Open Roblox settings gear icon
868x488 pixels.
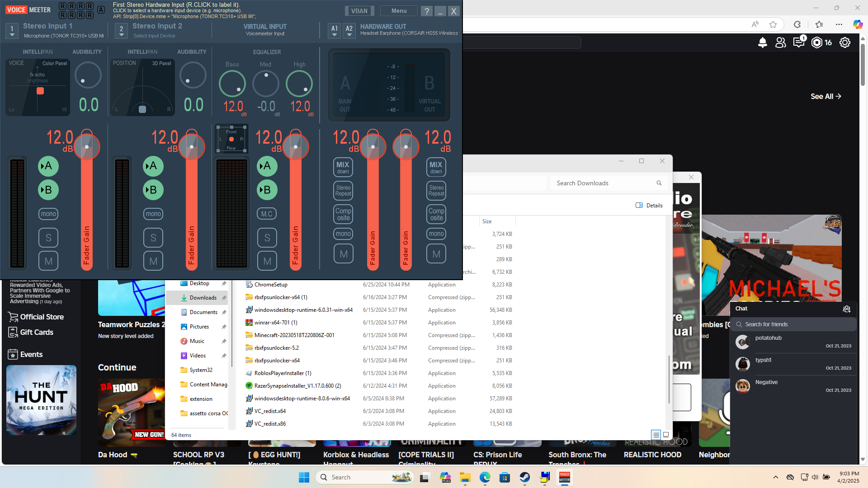(844, 42)
